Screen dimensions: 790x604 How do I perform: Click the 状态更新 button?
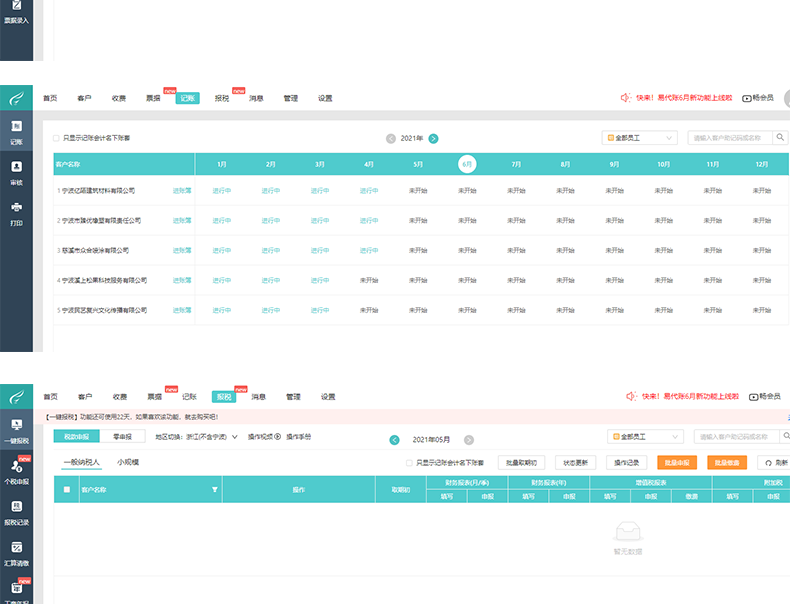click(574, 463)
